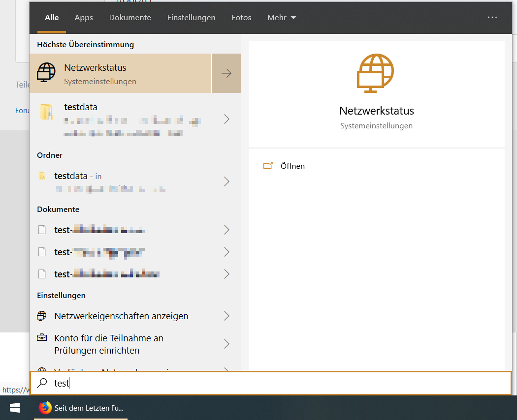The image size is (517, 420).
Task: Click into the search box containing test
Action: [x=271, y=383]
